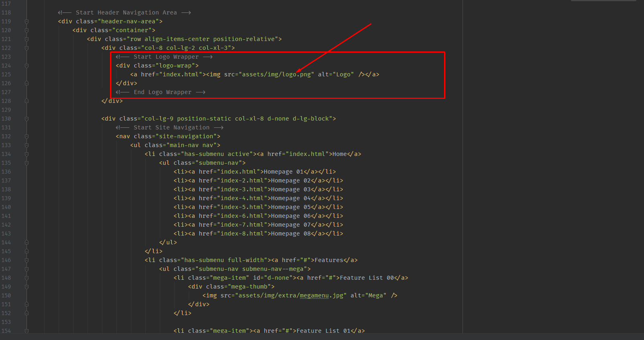Collapse the container div on line 120
Screen dimensions: 644x340
[26, 30]
